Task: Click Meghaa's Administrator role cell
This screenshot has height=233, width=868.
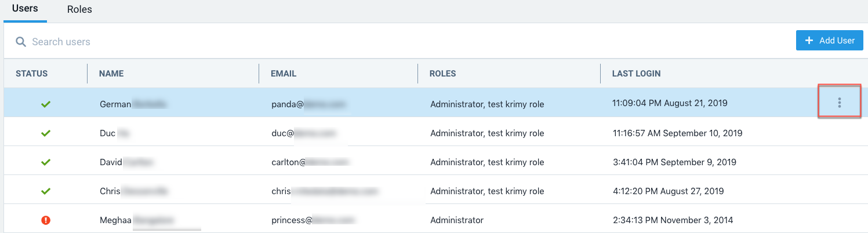Action: tap(456, 220)
